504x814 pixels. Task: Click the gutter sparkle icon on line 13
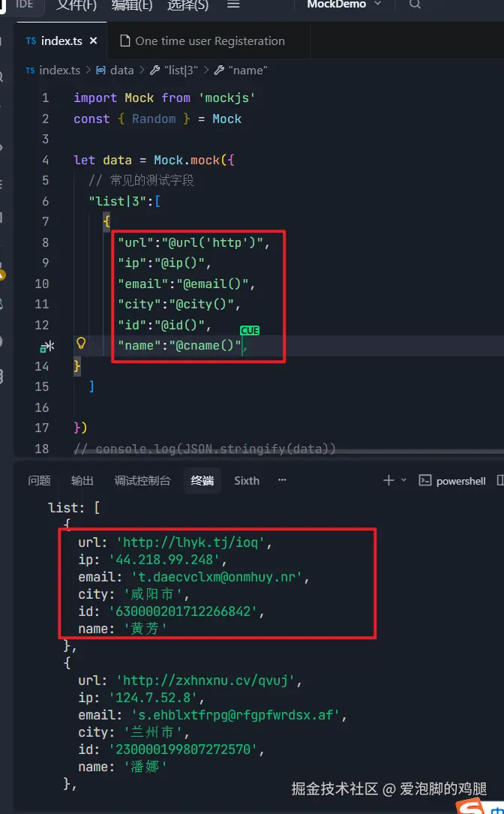[46, 347]
